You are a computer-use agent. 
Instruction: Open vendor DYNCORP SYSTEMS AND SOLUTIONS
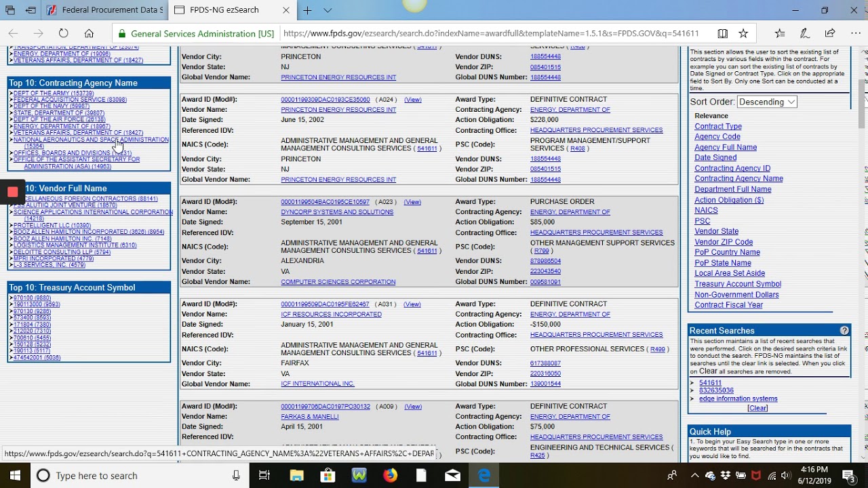pos(337,212)
